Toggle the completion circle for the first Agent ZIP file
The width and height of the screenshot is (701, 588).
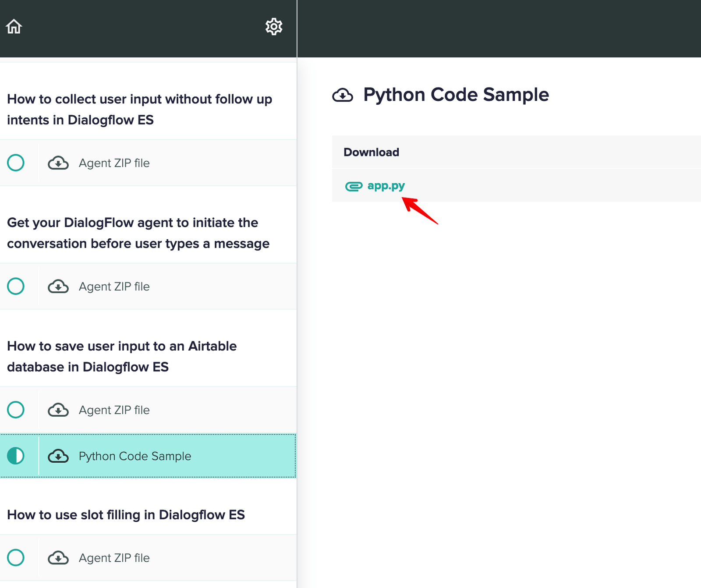[x=15, y=163]
